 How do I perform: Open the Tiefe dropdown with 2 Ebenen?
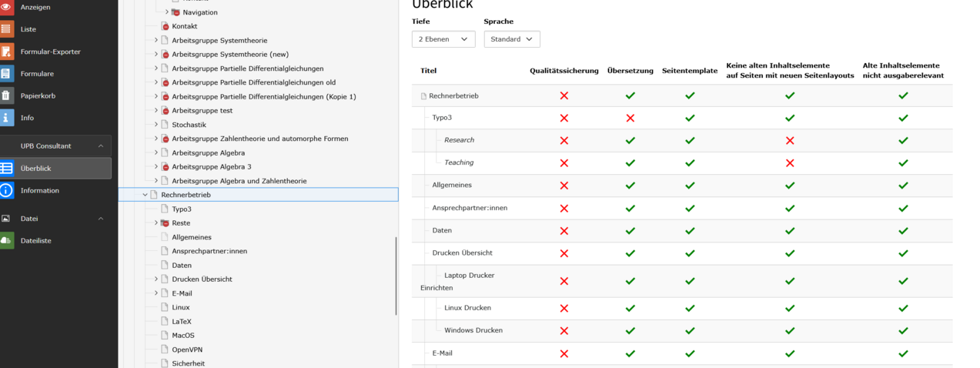tap(443, 39)
